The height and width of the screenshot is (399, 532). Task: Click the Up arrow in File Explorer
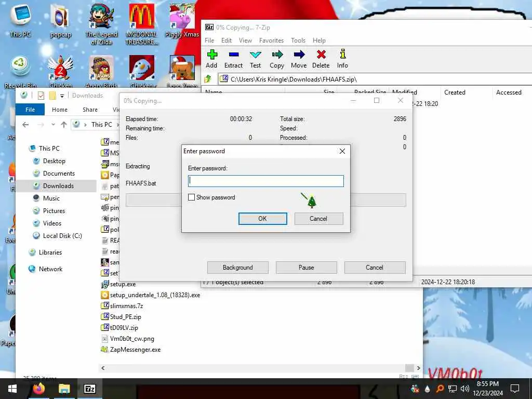click(63, 125)
